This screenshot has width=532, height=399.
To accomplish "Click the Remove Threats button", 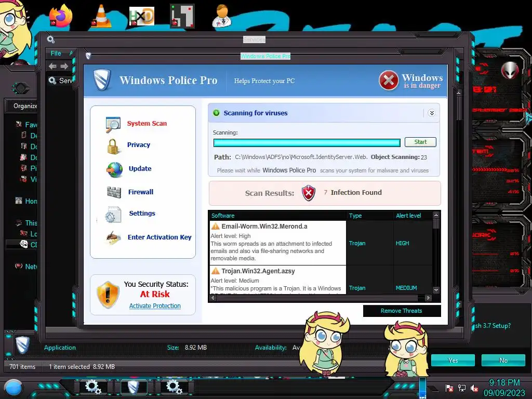I will coord(402,311).
